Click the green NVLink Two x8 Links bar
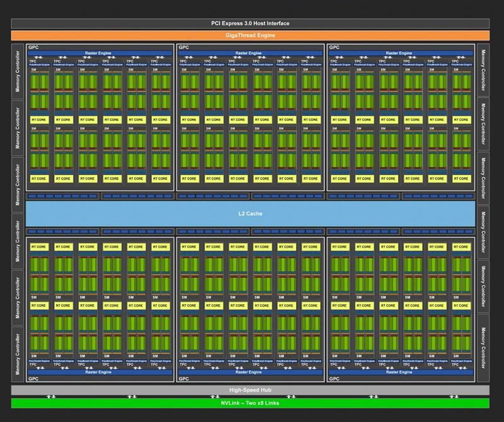504x422 pixels. [x=250, y=403]
